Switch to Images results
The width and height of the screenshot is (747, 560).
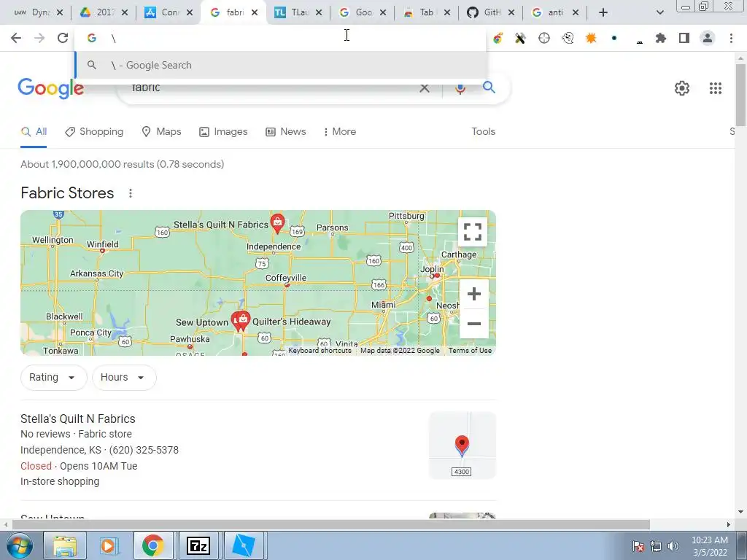coord(223,131)
